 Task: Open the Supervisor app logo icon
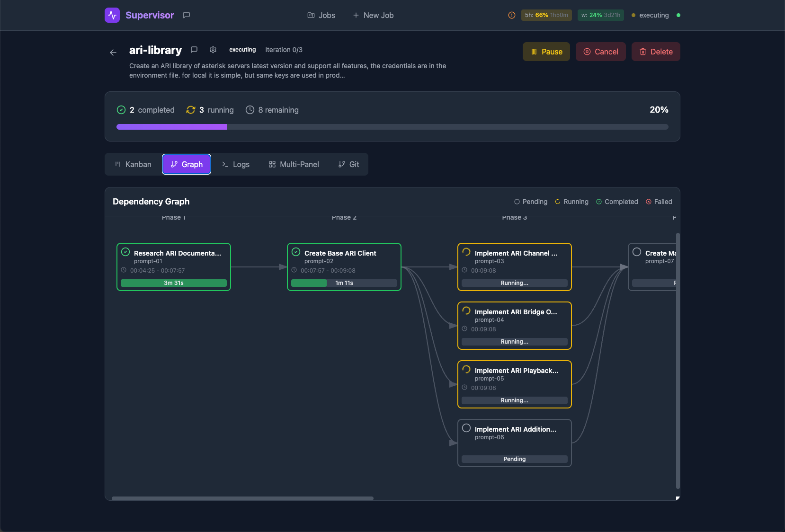pyautogui.click(x=112, y=15)
